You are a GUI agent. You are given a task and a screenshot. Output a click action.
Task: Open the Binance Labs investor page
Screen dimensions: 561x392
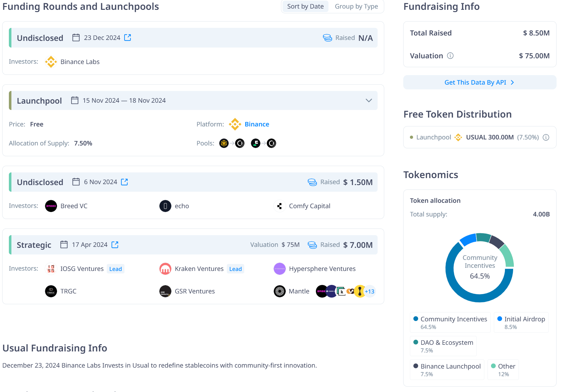coord(80,62)
